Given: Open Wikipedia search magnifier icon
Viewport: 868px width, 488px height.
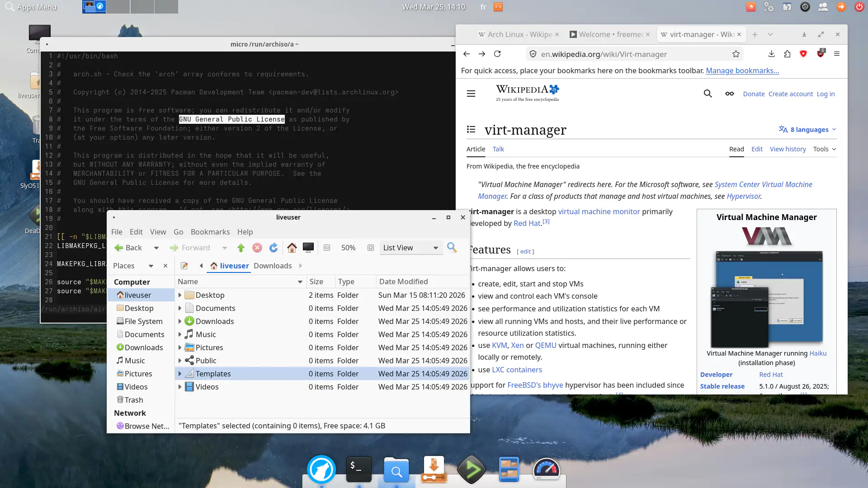Looking at the screenshot, I should click(x=708, y=94).
